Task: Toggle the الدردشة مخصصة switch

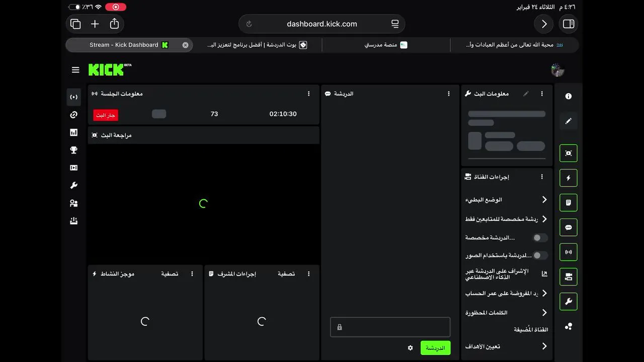Action: [x=540, y=238]
